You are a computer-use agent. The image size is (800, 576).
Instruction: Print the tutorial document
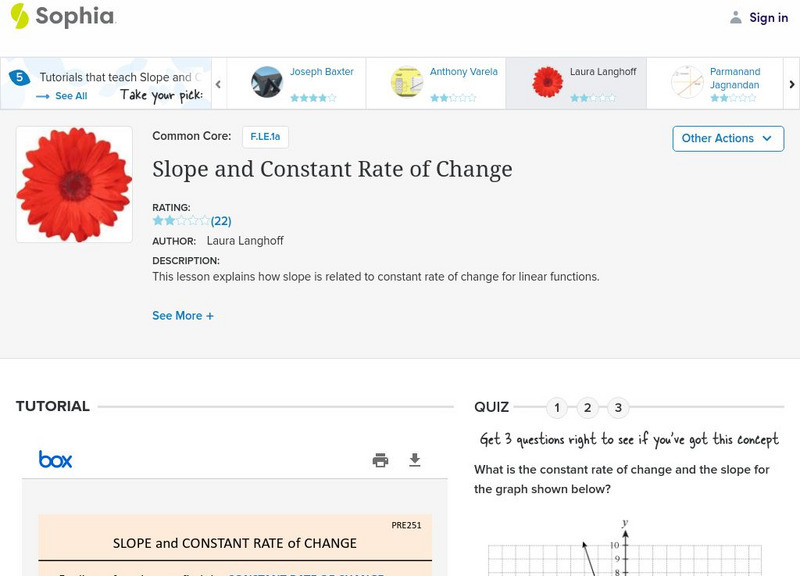click(380, 460)
